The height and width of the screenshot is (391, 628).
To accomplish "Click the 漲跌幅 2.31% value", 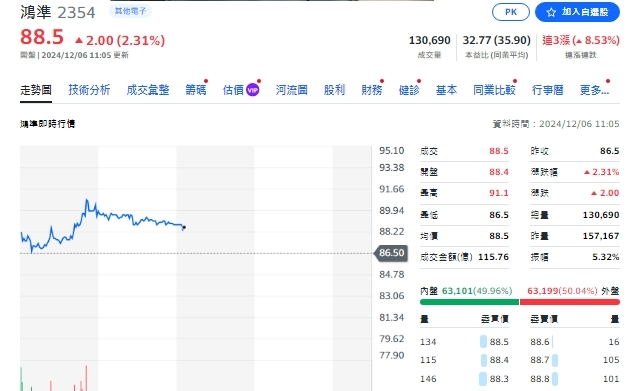I will [x=602, y=172].
